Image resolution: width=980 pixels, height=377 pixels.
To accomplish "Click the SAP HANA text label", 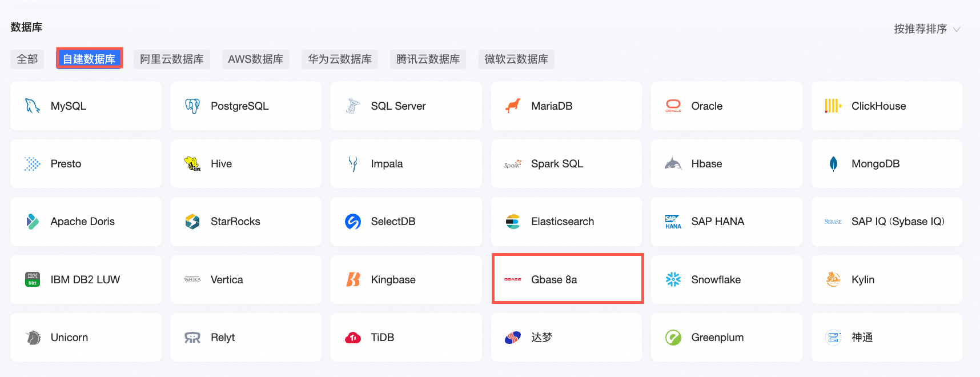I will pyautogui.click(x=718, y=222).
